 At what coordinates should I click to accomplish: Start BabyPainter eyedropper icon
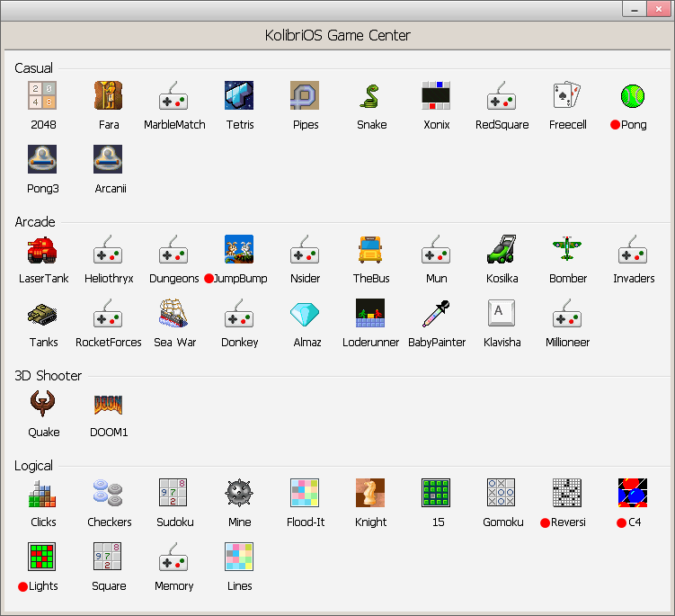point(436,313)
